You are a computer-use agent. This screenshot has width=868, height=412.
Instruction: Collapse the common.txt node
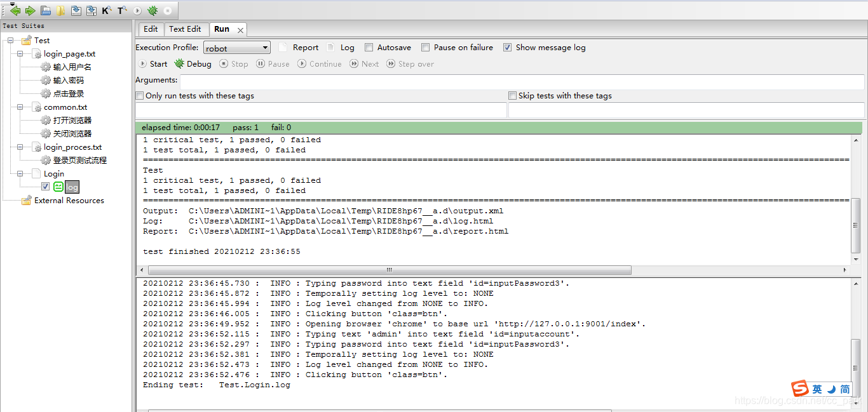click(x=20, y=107)
